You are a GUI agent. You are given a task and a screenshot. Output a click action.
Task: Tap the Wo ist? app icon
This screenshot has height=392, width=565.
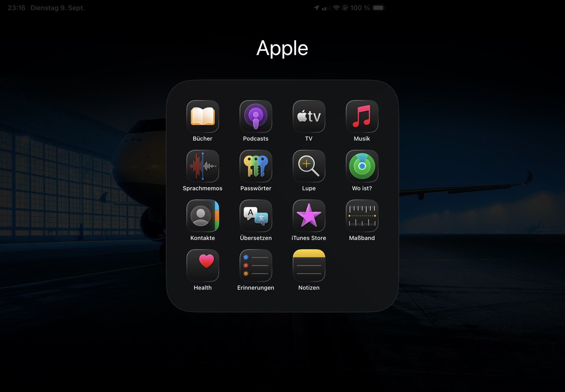362,166
